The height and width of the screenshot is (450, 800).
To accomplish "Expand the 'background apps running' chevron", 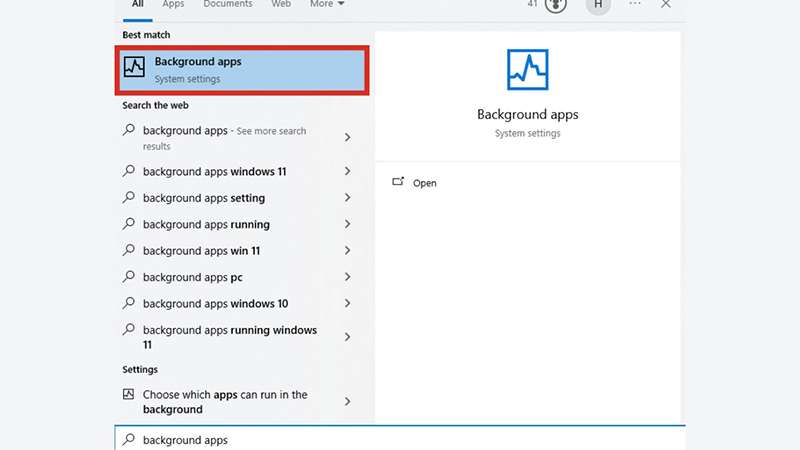I will (x=347, y=224).
